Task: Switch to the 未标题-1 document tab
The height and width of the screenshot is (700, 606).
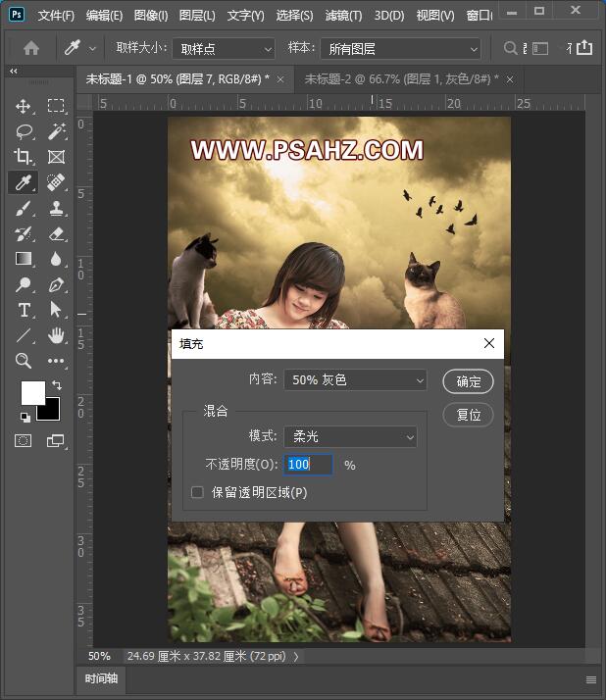Action: coord(177,79)
